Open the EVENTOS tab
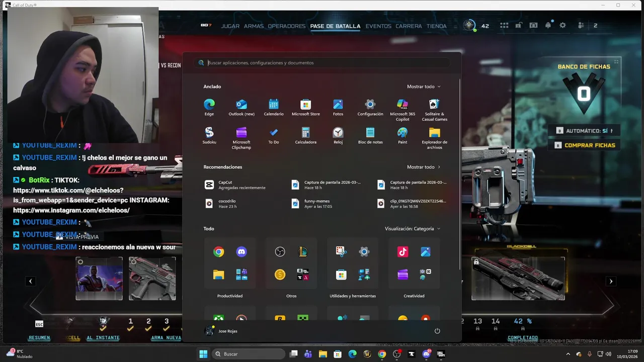The image size is (644, 362). click(x=378, y=26)
